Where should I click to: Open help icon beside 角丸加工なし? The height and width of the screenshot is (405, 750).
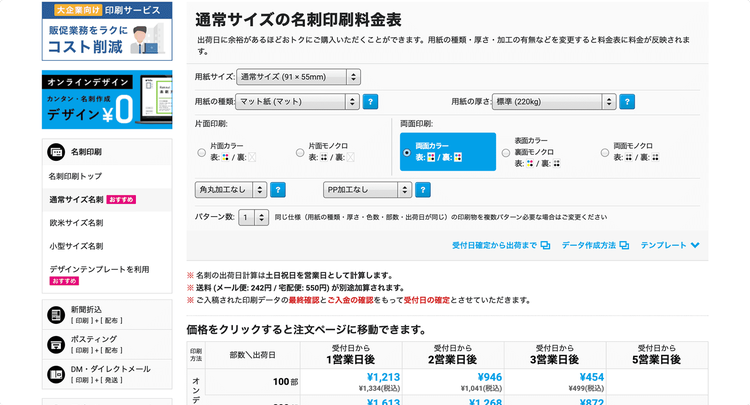point(278,190)
